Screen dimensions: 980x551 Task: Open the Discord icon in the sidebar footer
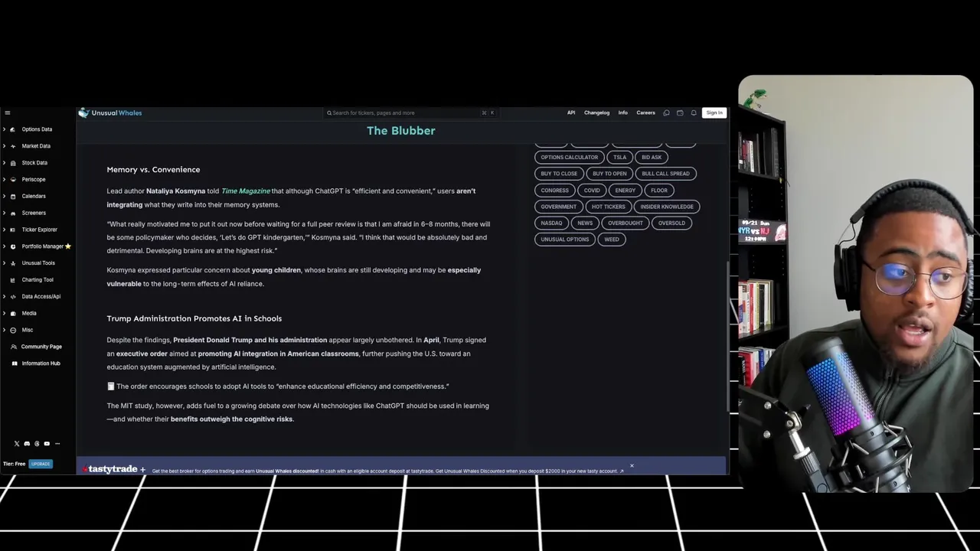27,444
